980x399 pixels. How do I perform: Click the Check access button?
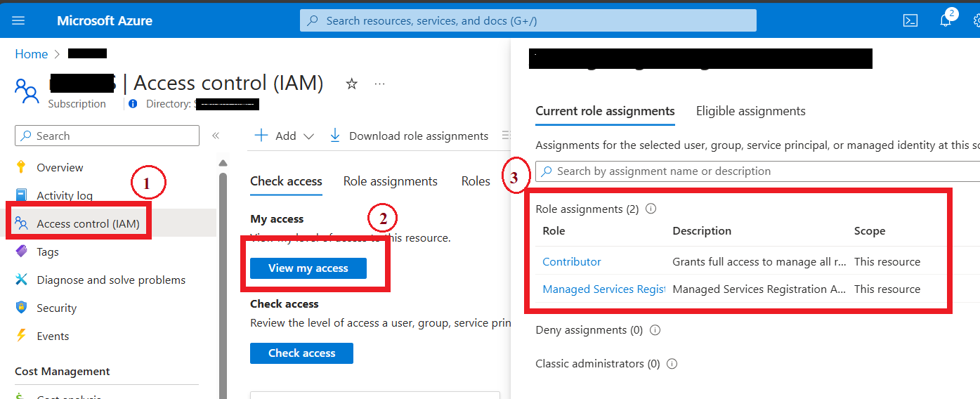click(301, 353)
